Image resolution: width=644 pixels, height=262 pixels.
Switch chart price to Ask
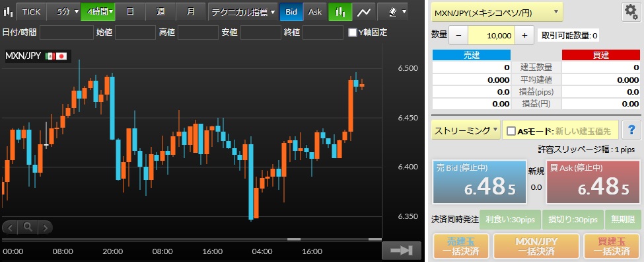coord(315,12)
